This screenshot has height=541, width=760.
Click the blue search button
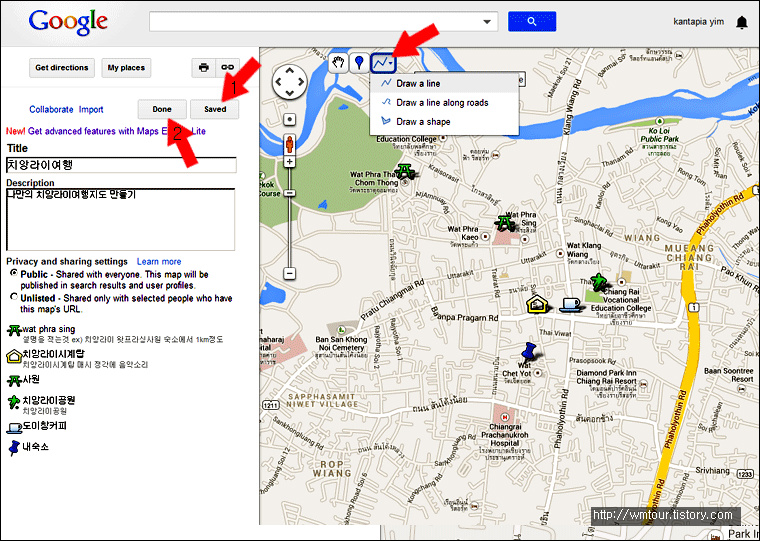coord(532,21)
